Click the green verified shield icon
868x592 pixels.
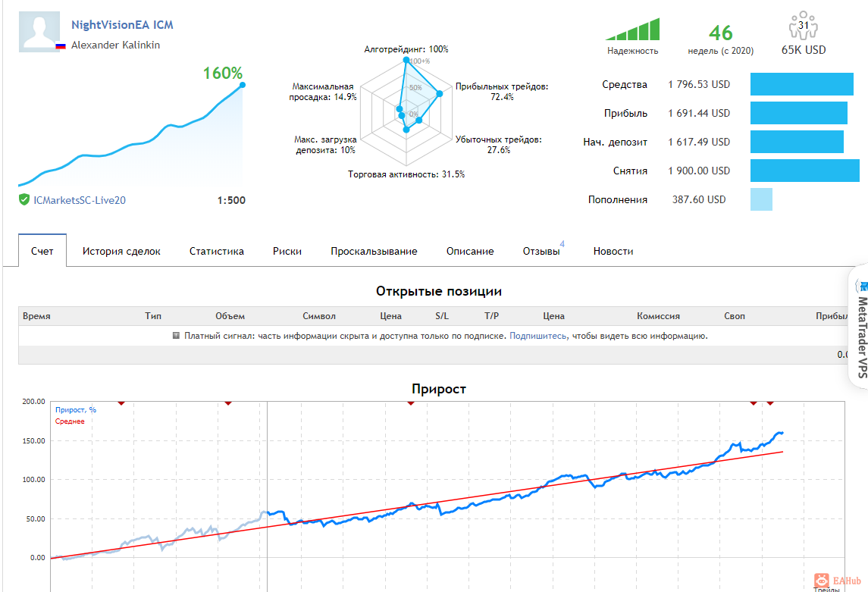click(24, 199)
